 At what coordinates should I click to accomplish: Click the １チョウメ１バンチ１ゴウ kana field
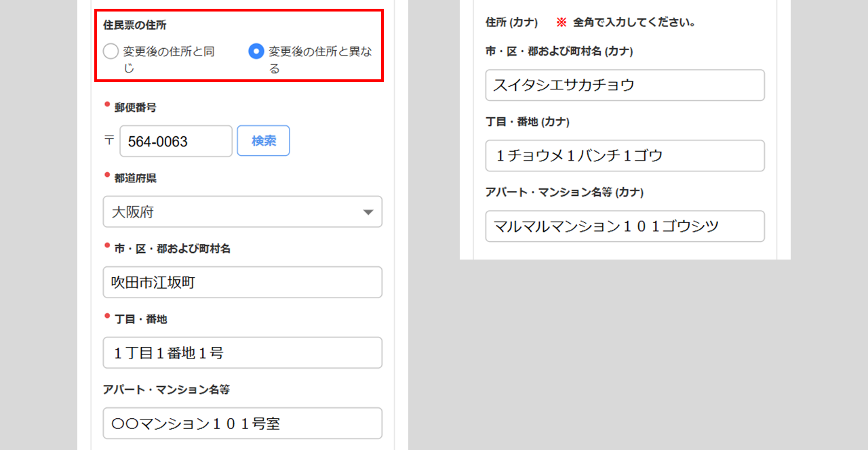[x=625, y=156]
